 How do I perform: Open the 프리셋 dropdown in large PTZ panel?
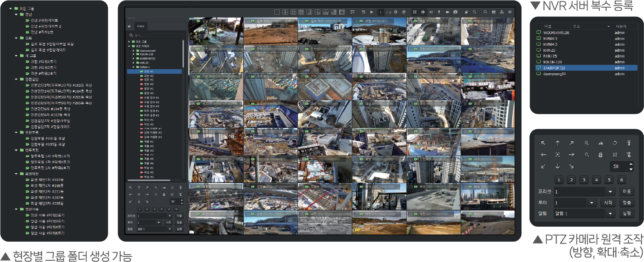[x=611, y=192]
